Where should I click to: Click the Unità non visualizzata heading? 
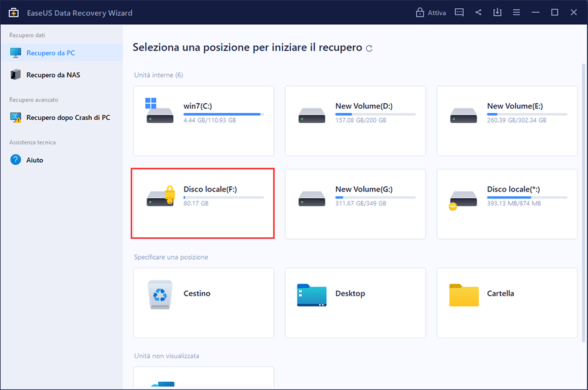[166, 356]
